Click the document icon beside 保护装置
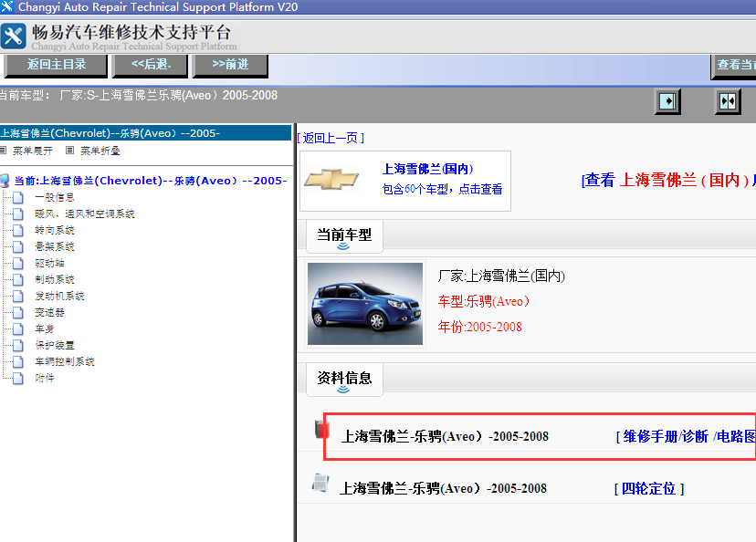The width and height of the screenshot is (756, 542). [18, 345]
